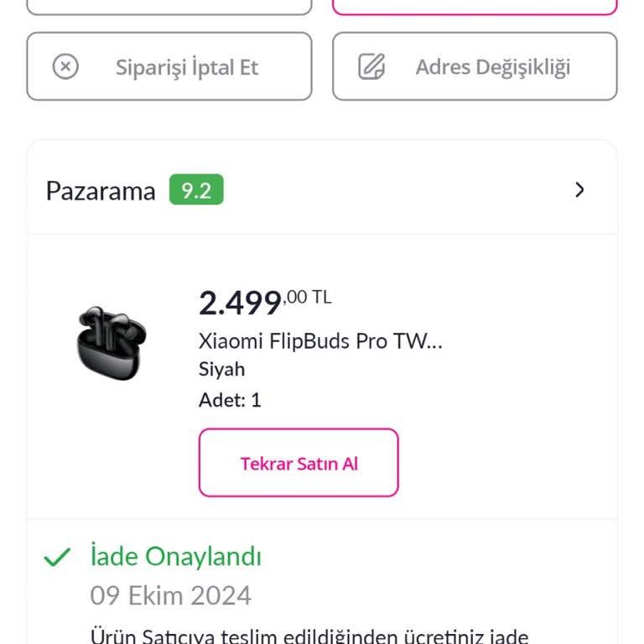This screenshot has height=644, width=644.
Task: Tap the partially visible gray-bordered button at top
Action: (169, 8)
